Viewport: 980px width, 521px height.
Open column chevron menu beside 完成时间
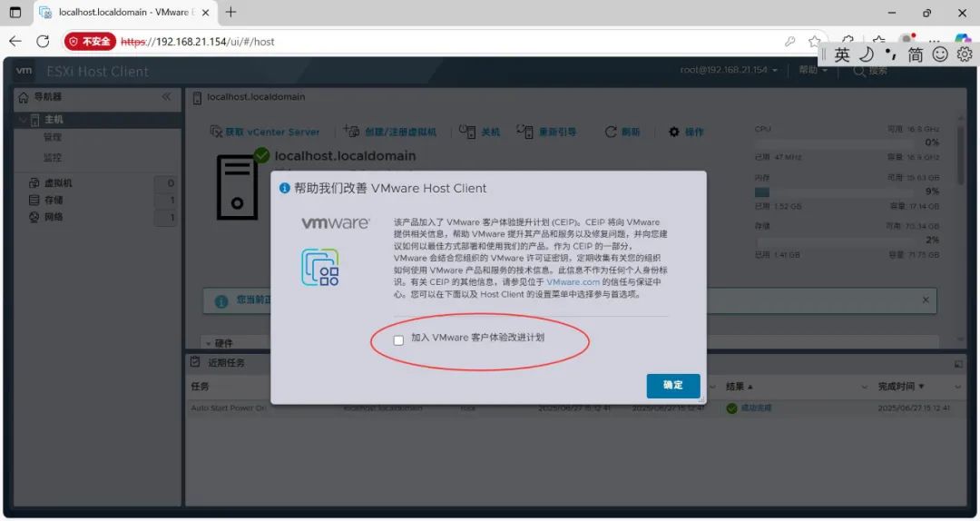coord(957,388)
